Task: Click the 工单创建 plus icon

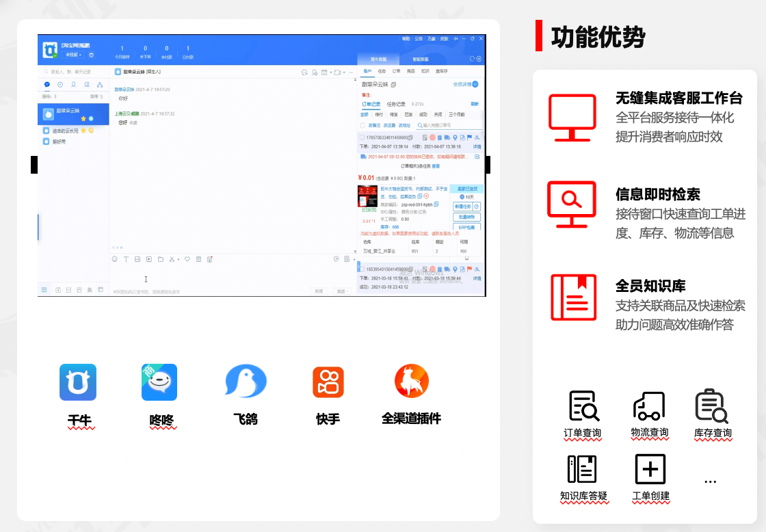Action: [650, 469]
